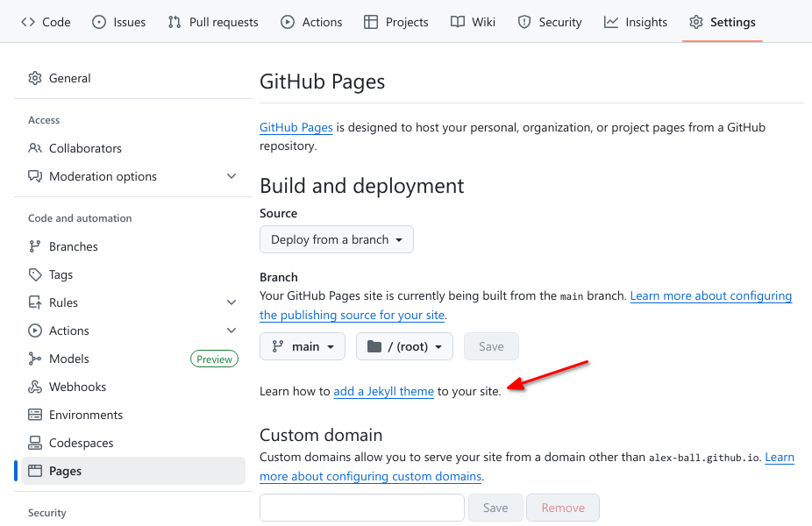Switch to the Pull requests tab
Screen dimensions: 812x526
pyautogui.click(x=213, y=22)
